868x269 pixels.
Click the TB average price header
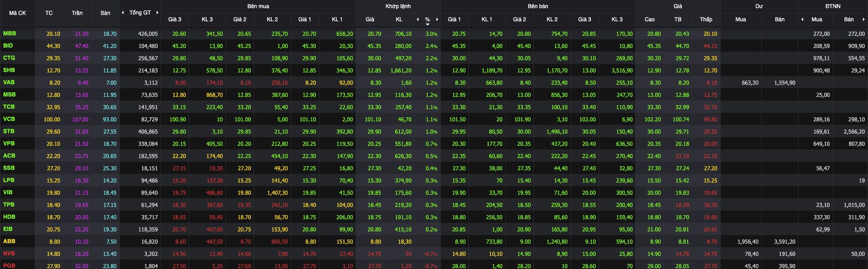point(678,19)
